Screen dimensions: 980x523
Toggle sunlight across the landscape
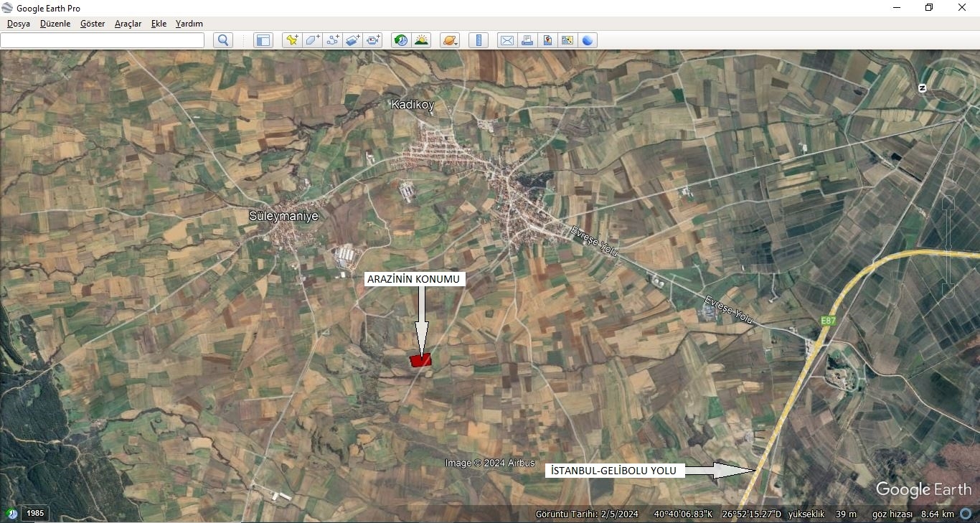(421, 40)
